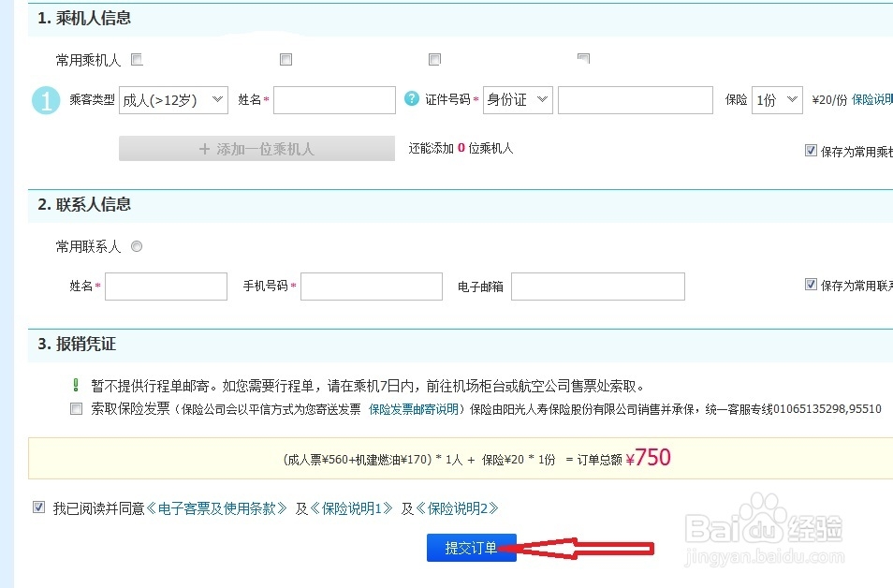Click the price breakdown text 成人票¥560+机建燃油¥170

[357, 460]
